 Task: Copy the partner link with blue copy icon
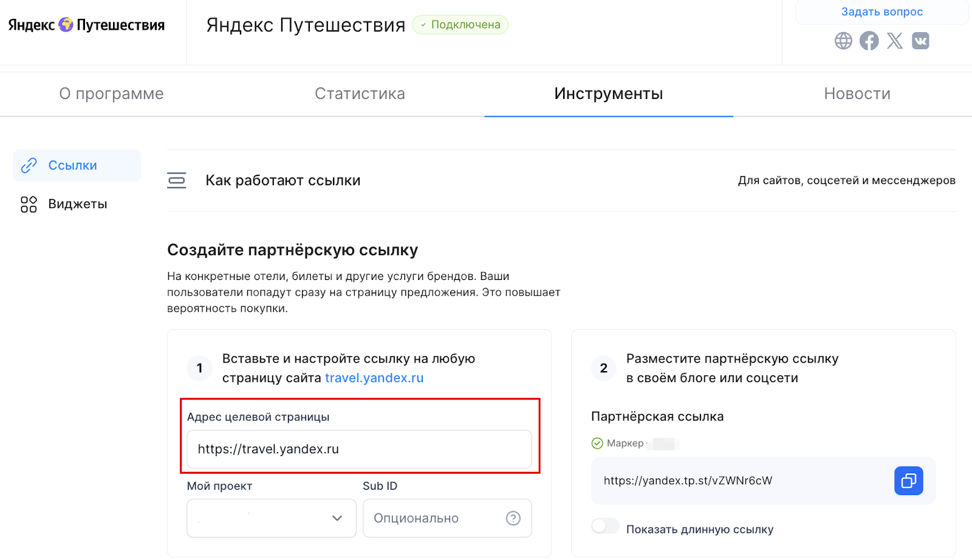[909, 480]
